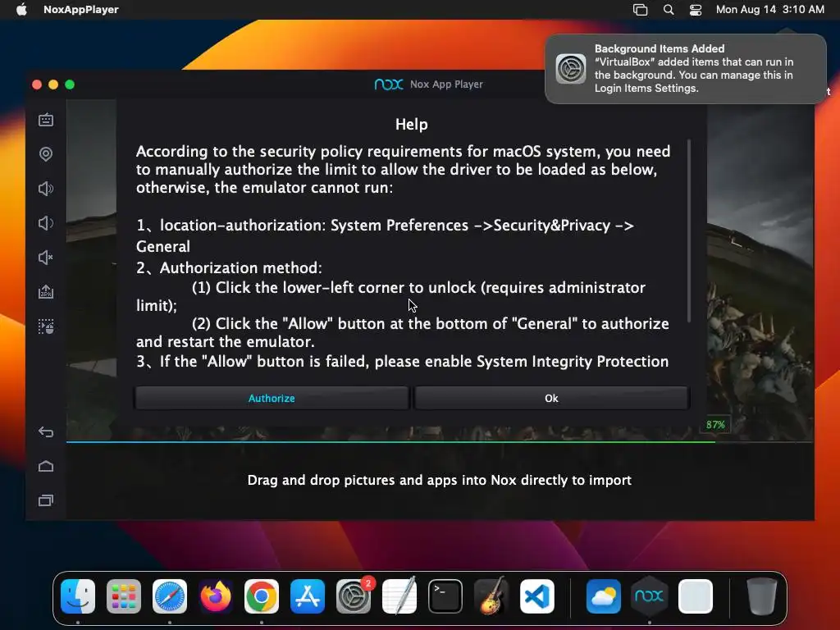Click the Android back arrow icon

(x=46, y=431)
